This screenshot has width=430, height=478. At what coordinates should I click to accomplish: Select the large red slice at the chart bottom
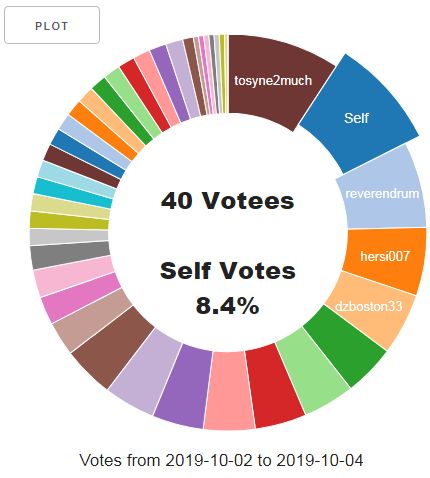276,387
